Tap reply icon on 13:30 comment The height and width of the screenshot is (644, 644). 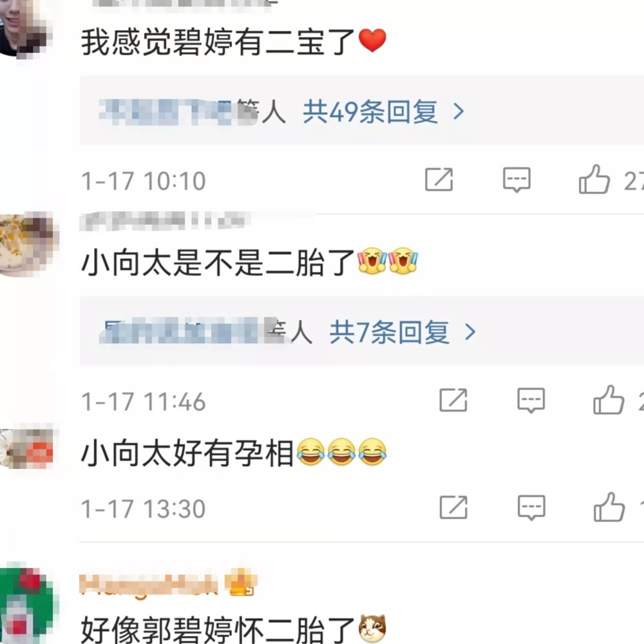tap(531, 507)
